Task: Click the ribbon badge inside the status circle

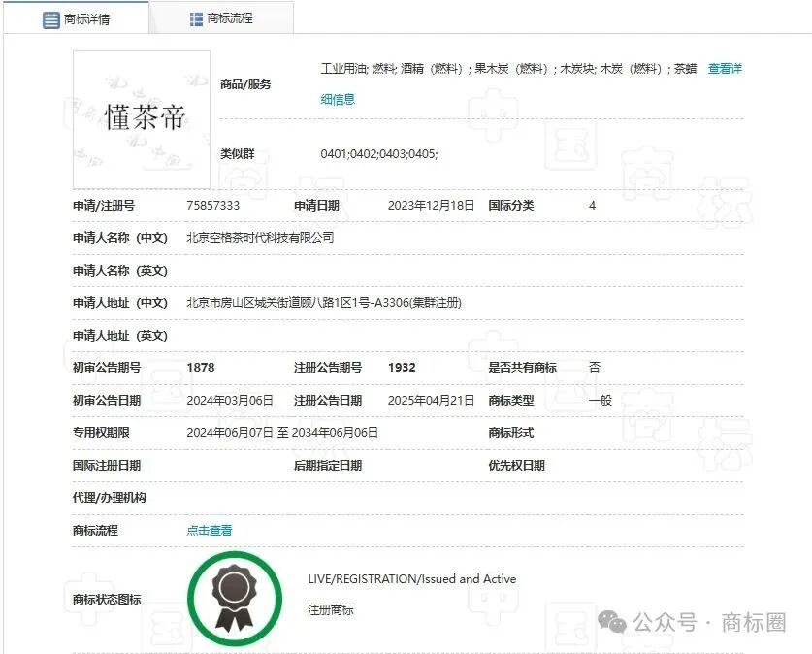Action: (235, 600)
